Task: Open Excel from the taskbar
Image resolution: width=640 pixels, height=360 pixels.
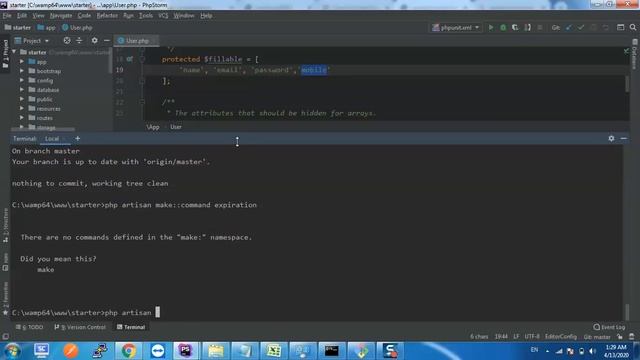Action: pos(273,351)
